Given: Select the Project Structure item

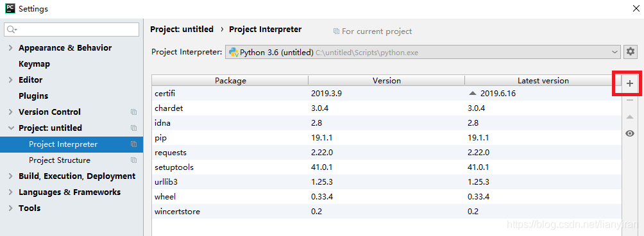Looking at the screenshot, I should click(60, 160).
